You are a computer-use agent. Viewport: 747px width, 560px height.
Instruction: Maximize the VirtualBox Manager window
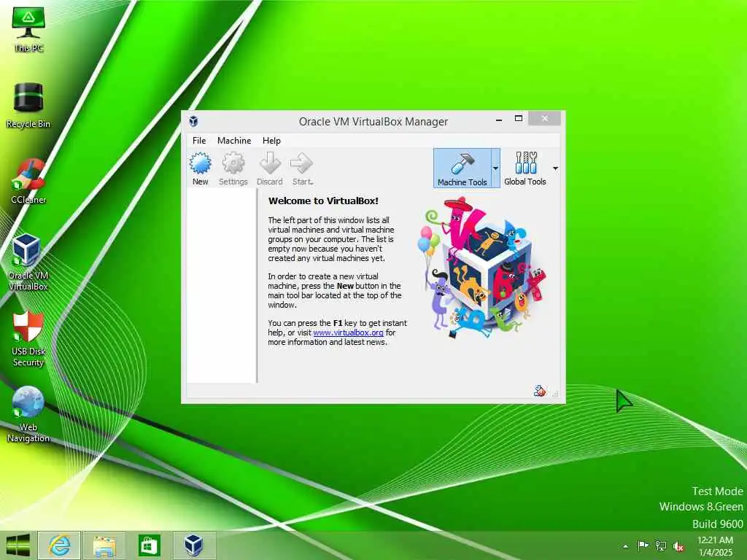click(x=519, y=119)
